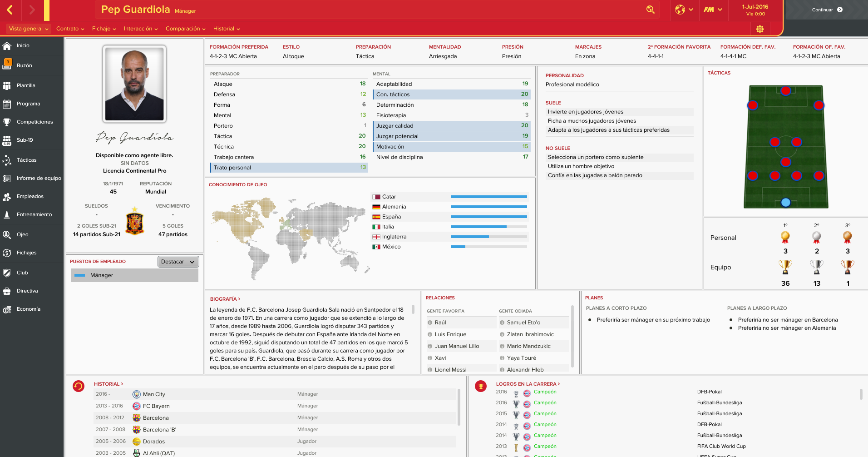Open Vista general dropdown
Image resolution: width=868 pixels, height=457 pixels.
click(29, 29)
